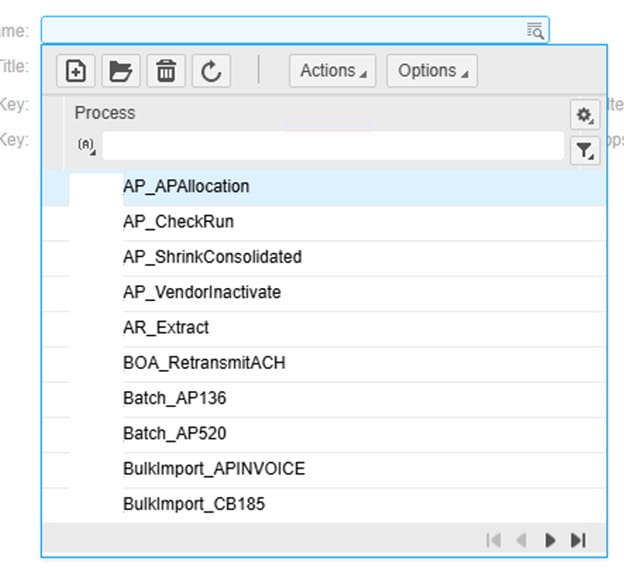Image resolution: width=624 pixels, height=576 pixels.
Task: Click the filter funnel icon
Action: (584, 151)
